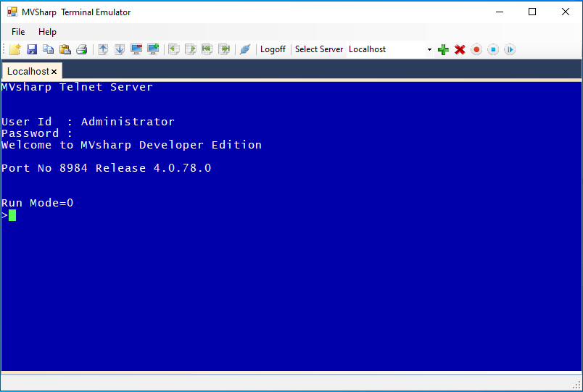Click the blue stop button
The height and width of the screenshot is (392, 583).
pos(493,49)
